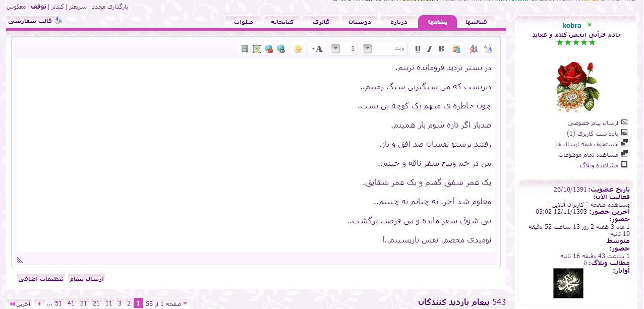Open the گالري tab

pos(321,22)
